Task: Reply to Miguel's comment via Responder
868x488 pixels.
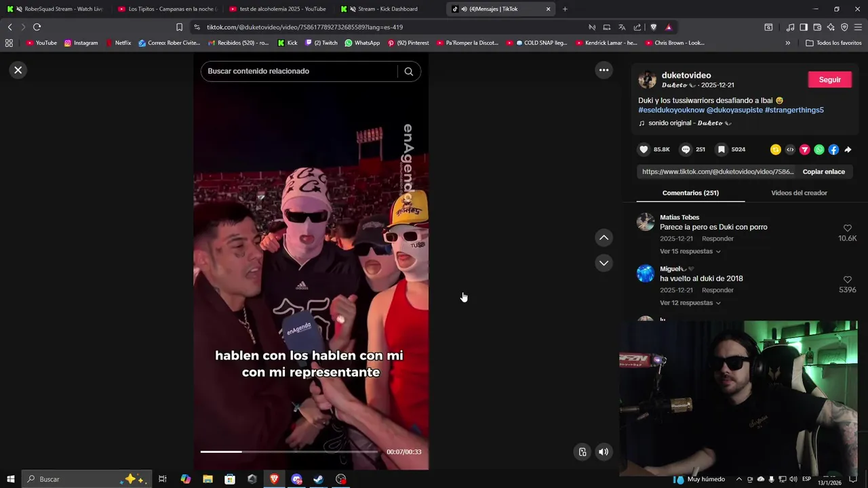Action: pyautogui.click(x=717, y=290)
